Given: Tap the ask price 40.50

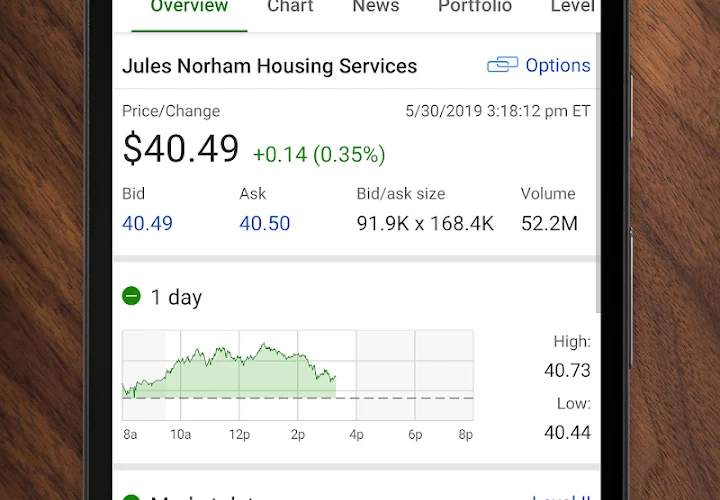Looking at the screenshot, I should coord(264,224).
